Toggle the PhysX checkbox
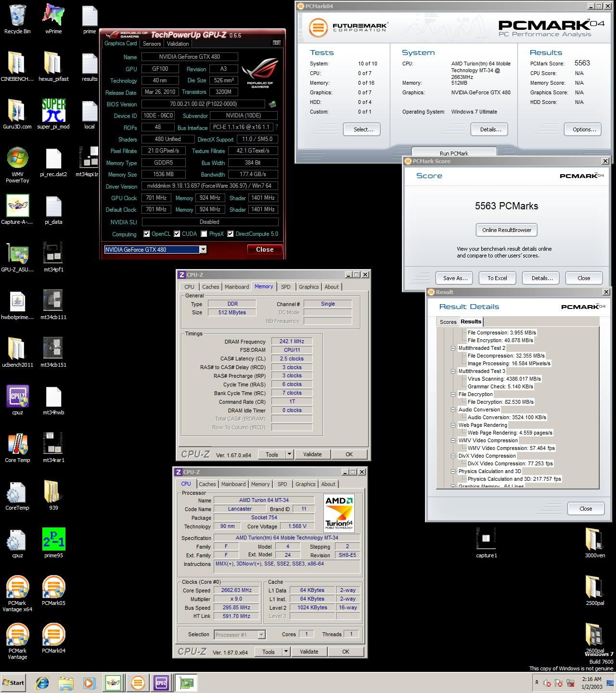Viewport: 616px width, 693px height. pos(204,234)
